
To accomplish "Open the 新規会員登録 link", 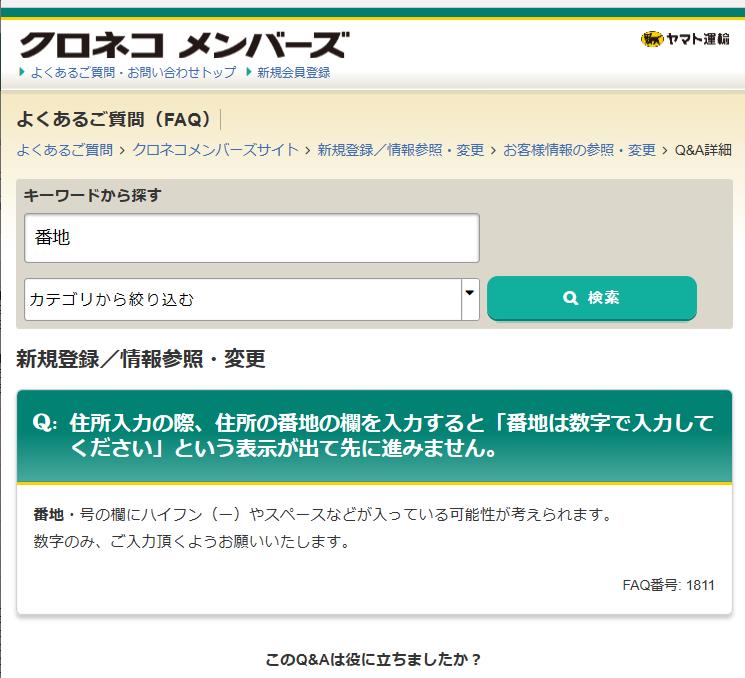I will (293, 72).
